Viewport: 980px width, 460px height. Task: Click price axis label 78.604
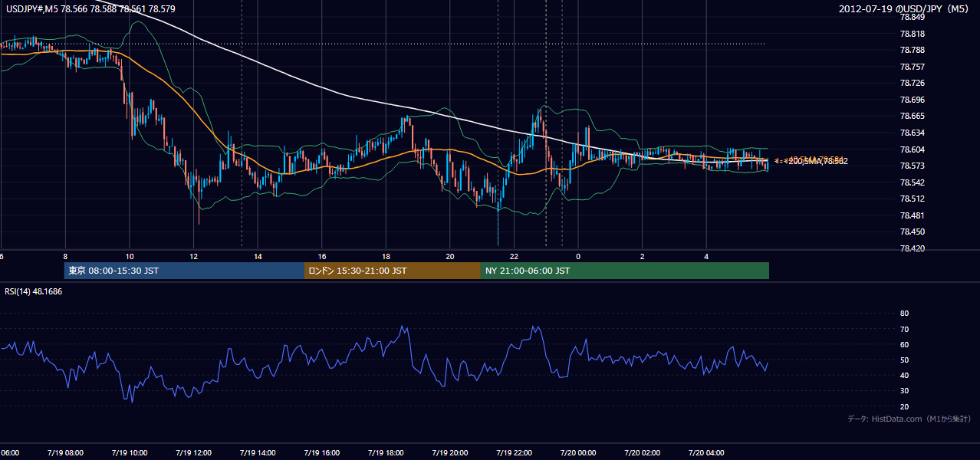(913, 149)
